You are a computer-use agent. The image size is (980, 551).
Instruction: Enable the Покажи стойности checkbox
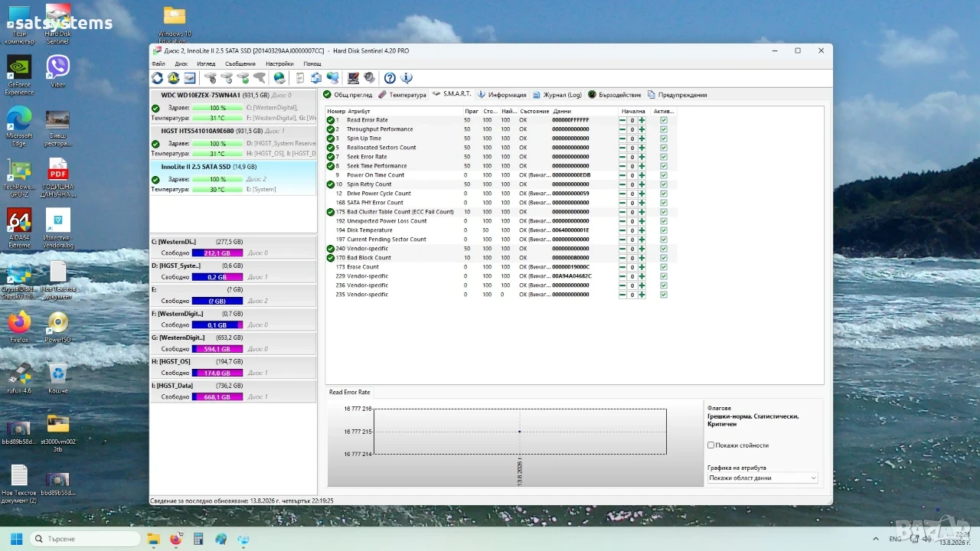tap(710, 445)
